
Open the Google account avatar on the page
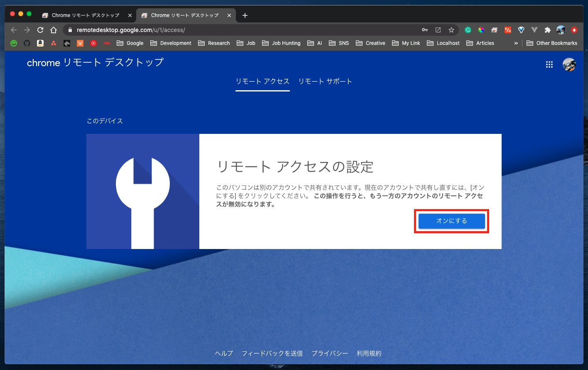point(569,64)
